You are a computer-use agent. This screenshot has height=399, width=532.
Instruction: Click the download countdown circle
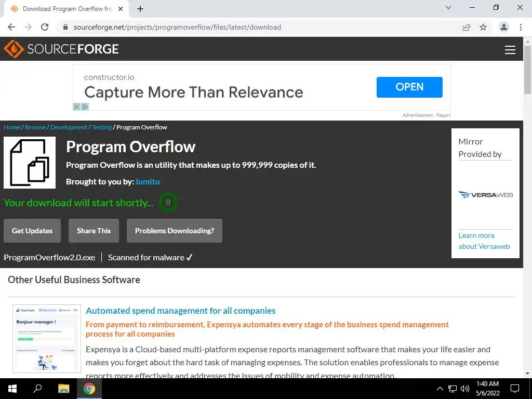pos(168,202)
